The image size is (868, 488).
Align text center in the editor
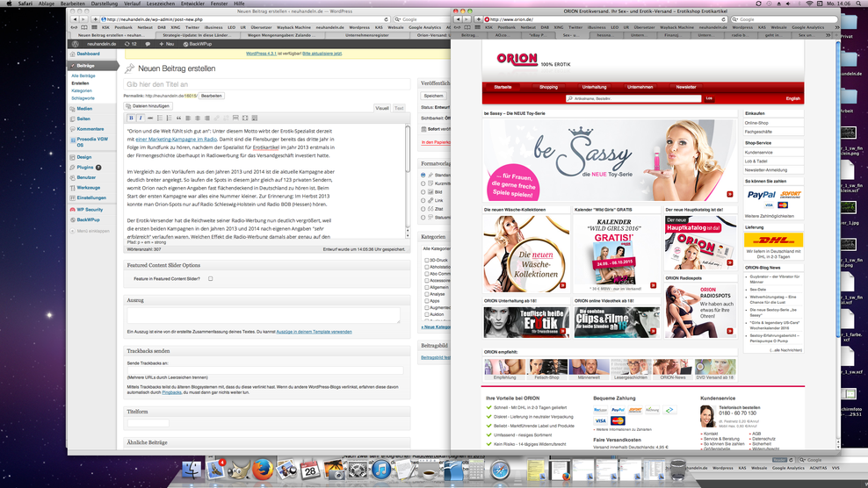[x=198, y=118]
